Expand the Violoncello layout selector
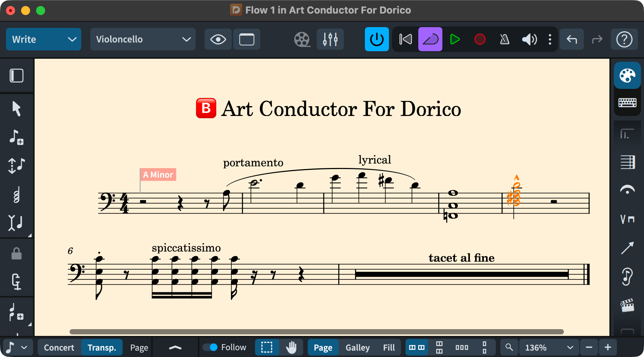This screenshot has width=644, height=357. pos(143,39)
